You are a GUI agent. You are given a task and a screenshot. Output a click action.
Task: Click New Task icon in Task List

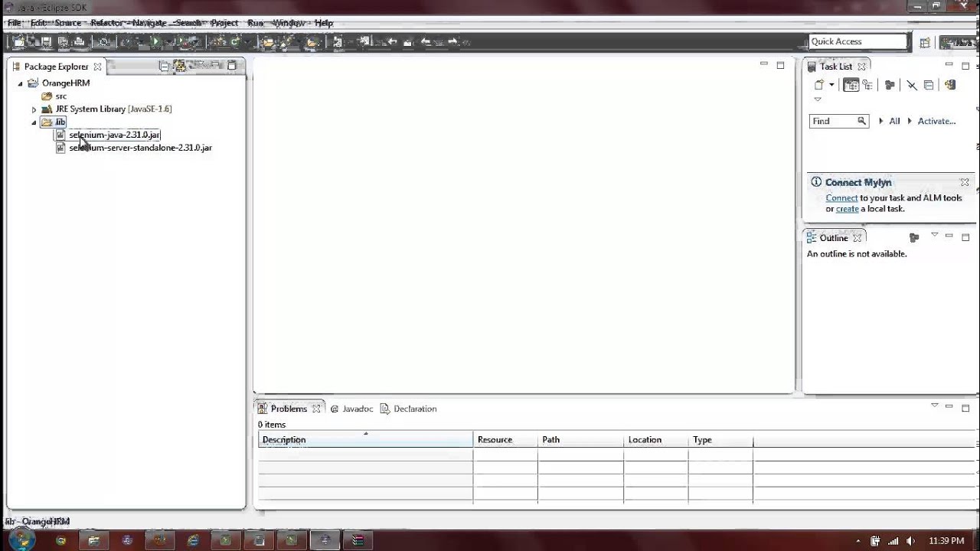pyautogui.click(x=818, y=85)
